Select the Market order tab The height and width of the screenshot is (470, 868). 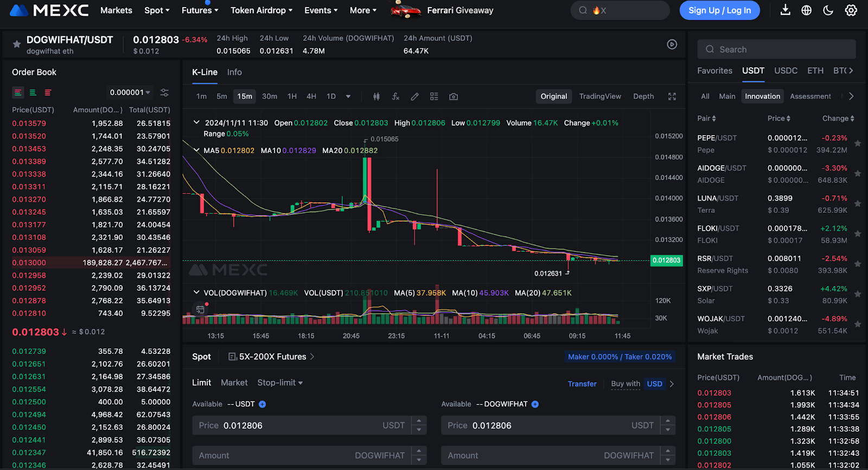pyautogui.click(x=234, y=383)
